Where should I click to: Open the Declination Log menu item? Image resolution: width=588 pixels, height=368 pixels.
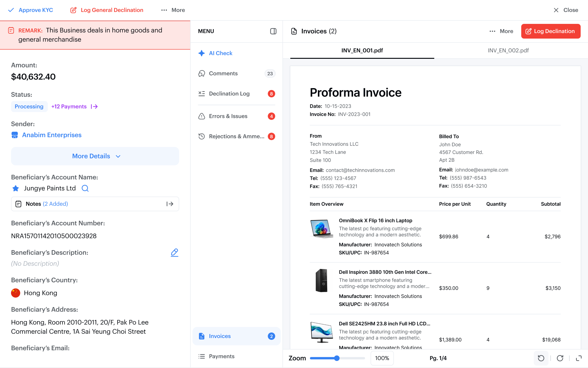(x=236, y=94)
